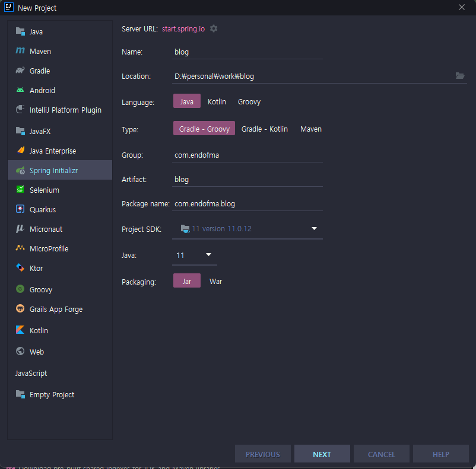Click the CANCEL button
The image size is (476, 469).
tap(382, 454)
